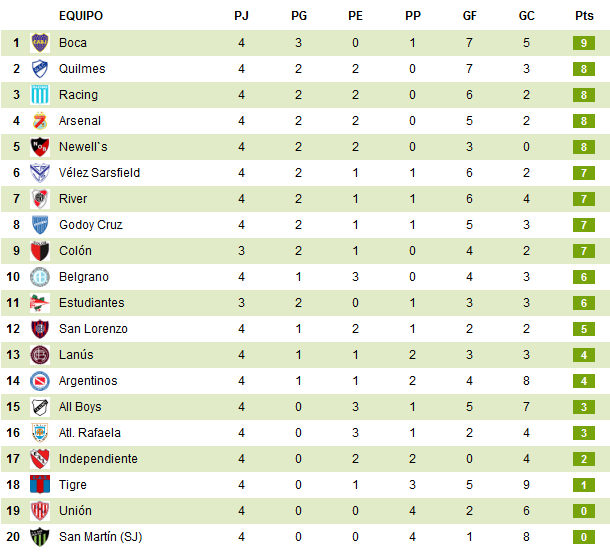The width and height of the screenshot is (610, 558).
Task: Click the Colón team crest icon
Action: (40, 251)
